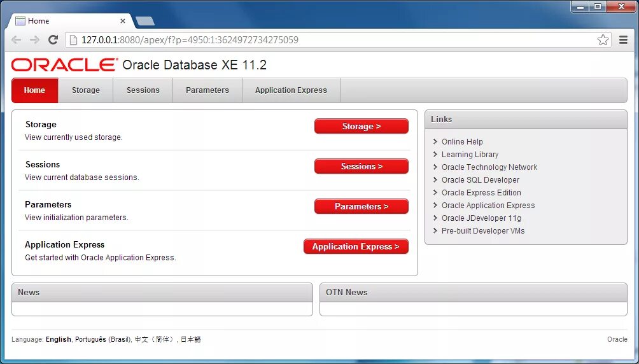Click the chevron beside Online Help
This screenshot has width=639, height=364.
[x=435, y=141]
